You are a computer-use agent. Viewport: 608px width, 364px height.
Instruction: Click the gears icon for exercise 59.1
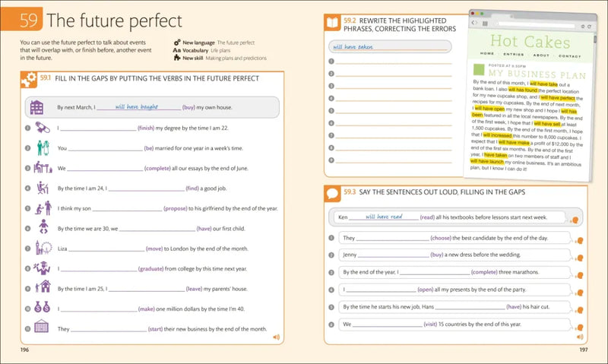pos(30,78)
